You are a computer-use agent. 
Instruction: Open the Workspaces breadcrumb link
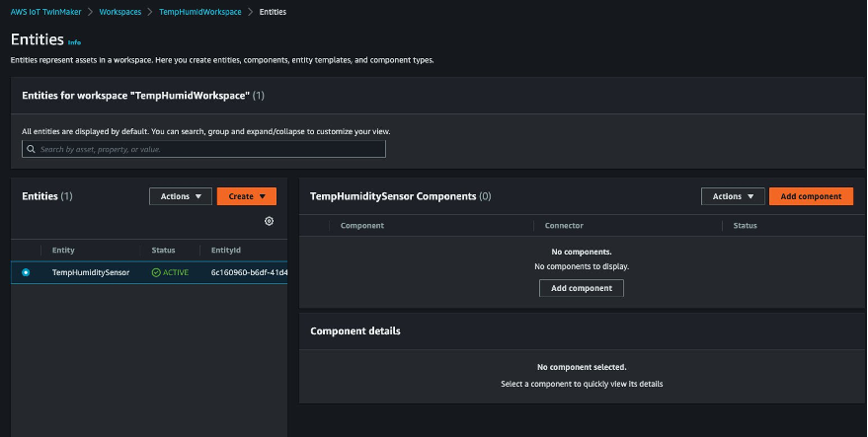click(120, 12)
